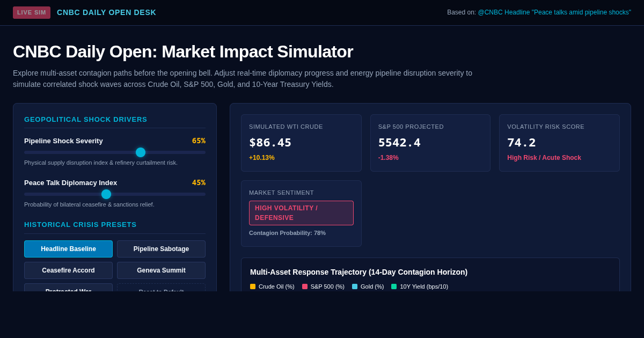Toggle S&P 500 (%) legend series
The width and height of the screenshot is (644, 338).
click(x=323, y=286)
